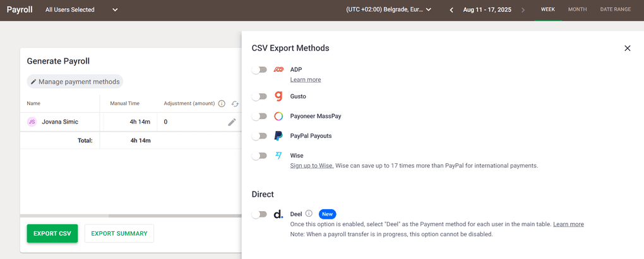Click the Deel logo icon
Viewport: 644px width, 259px height.
(x=278, y=214)
